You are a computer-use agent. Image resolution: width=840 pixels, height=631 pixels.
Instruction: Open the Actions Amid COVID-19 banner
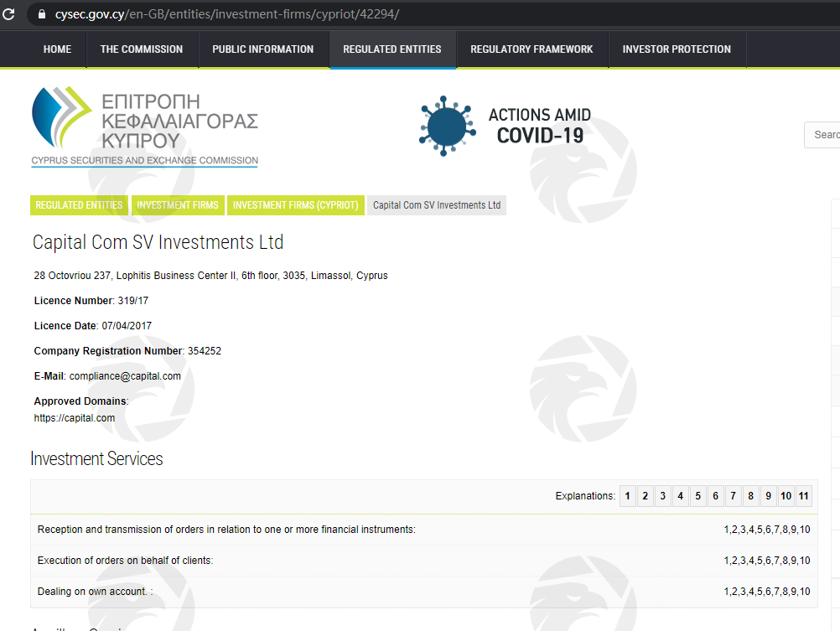point(506,126)
